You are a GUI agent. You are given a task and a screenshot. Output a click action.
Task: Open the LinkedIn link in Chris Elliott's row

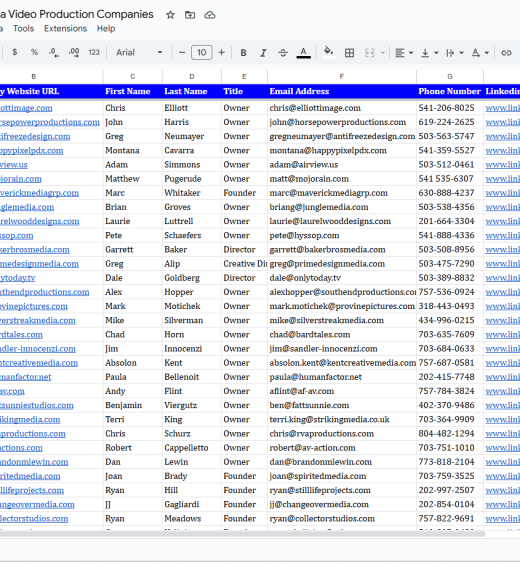click(502, 108)
